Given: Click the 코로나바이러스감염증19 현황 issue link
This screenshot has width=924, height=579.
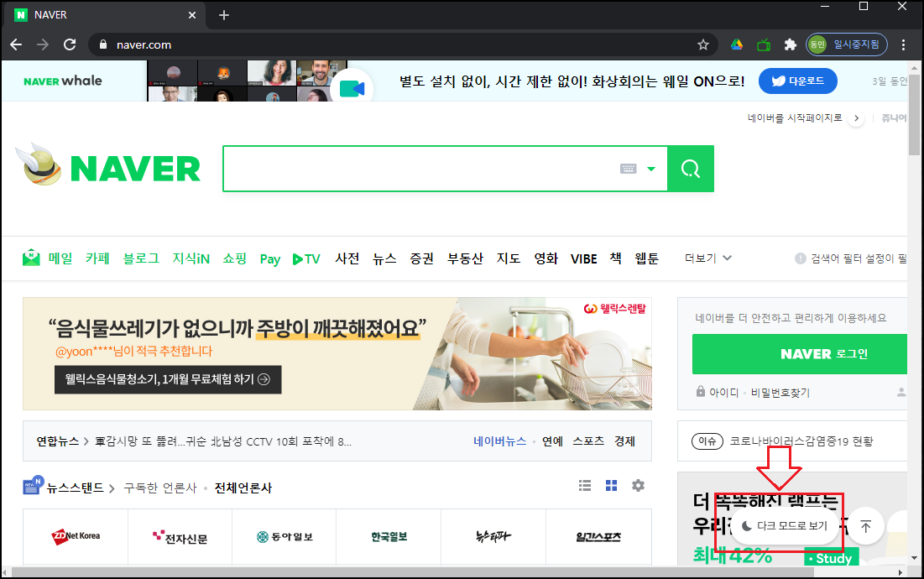Looking at the screenshot, I should coord(801,441).
